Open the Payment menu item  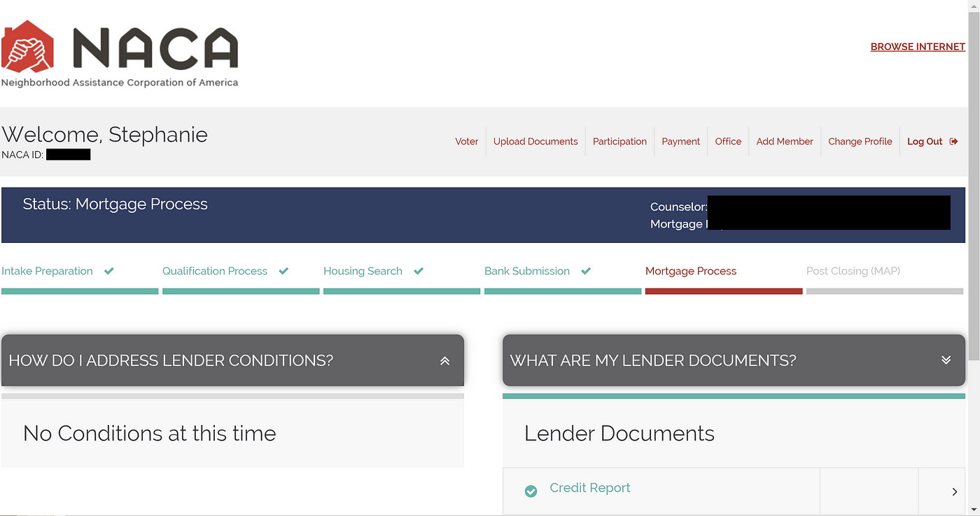tap(681, 141)
